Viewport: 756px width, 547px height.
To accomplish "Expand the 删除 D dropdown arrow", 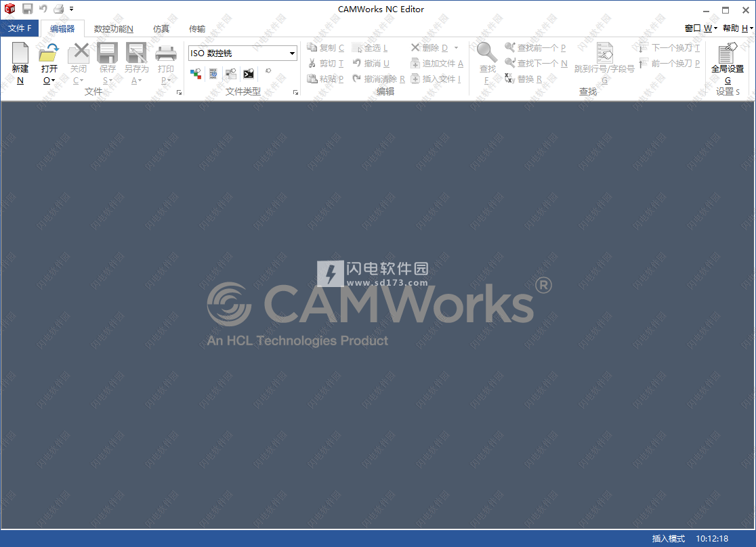I will tap(456, 47).
